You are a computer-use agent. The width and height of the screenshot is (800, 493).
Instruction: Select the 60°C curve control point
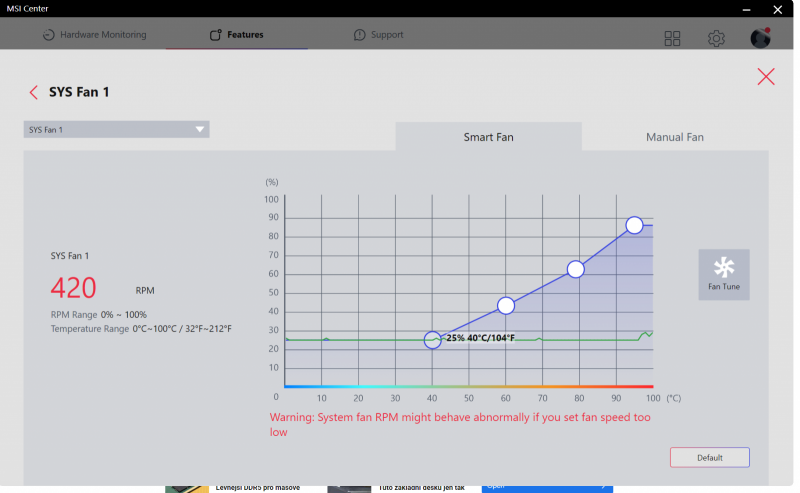pos(506,306)
